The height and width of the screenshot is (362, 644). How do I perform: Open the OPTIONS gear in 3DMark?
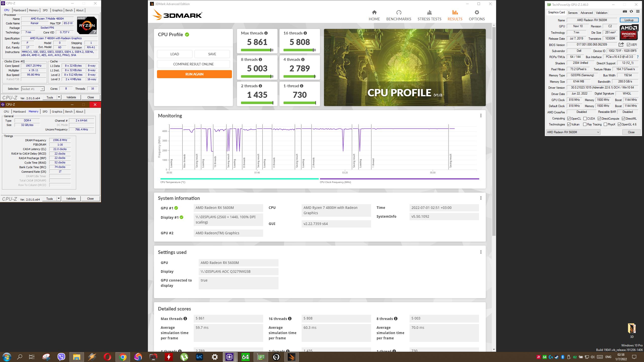click(476, 15)
